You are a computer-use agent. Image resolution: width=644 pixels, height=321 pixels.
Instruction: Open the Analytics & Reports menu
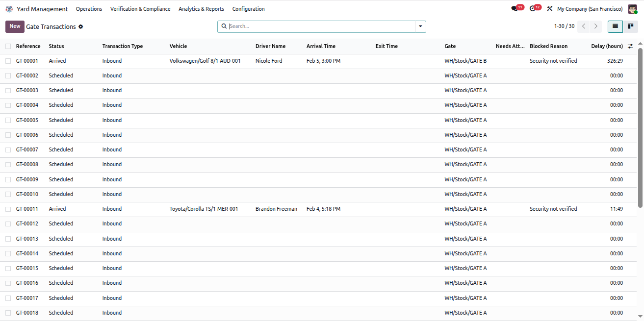coord(201,9)
